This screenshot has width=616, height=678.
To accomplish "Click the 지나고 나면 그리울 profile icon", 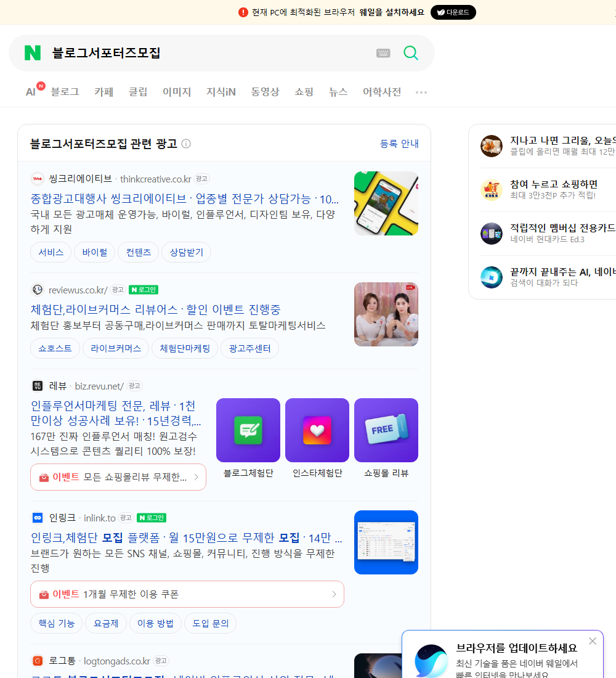I will pyautogui.click(x=492, y=145).
